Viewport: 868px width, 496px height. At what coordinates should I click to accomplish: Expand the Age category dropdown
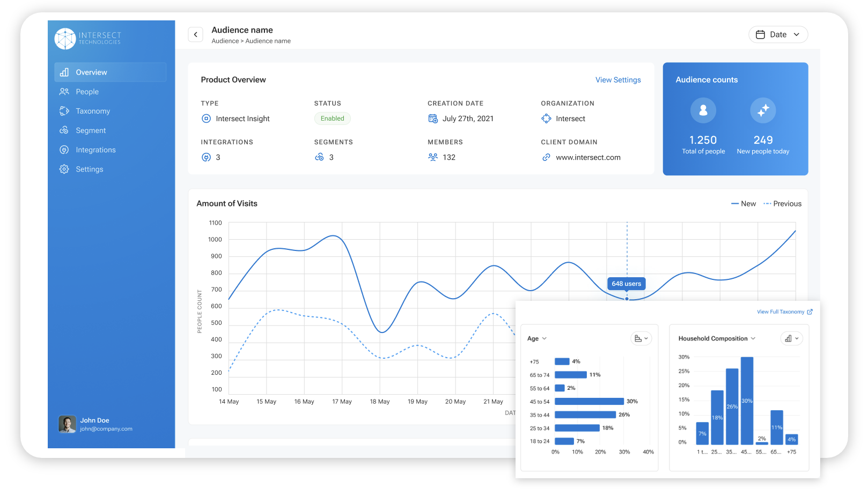point(537,338)
